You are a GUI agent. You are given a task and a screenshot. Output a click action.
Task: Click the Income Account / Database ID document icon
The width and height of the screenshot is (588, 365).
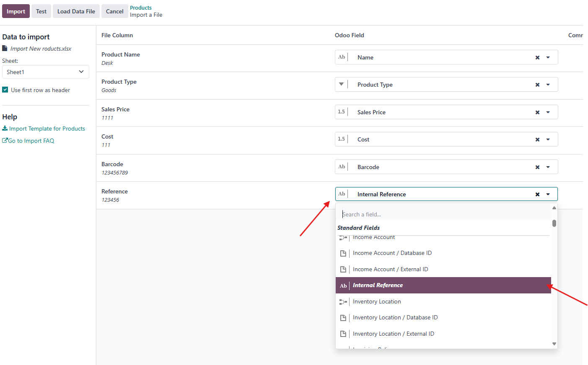[x=343, y=253]
